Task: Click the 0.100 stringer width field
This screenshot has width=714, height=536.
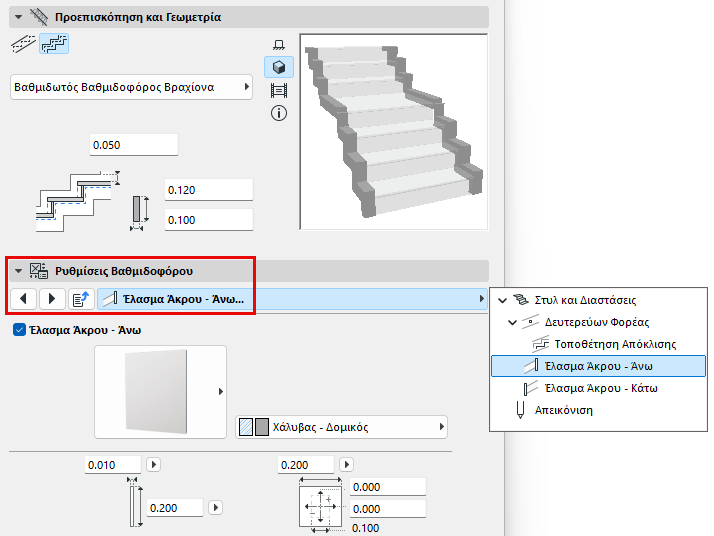Action: click(209, 220)
